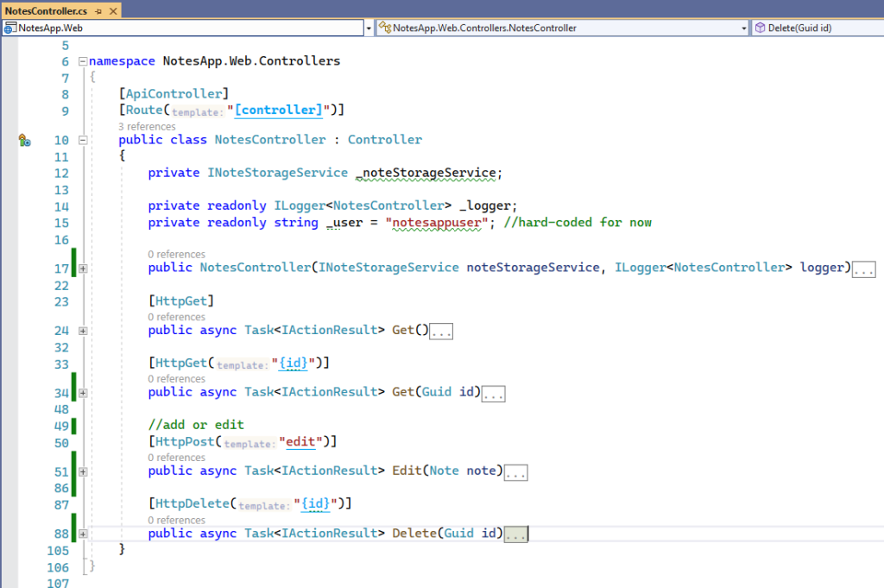The image size is (884, 588).
Task: Open the NotesController type dropdown arrow
Action: point(744,28)
